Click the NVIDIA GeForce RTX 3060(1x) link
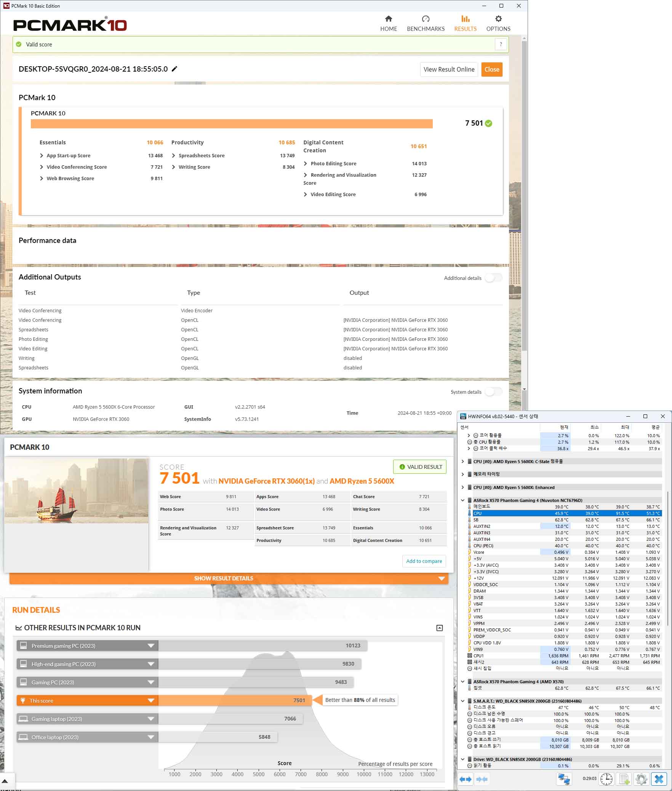The width and height of the screenshot is (672, 791). (x=267, y=481)
